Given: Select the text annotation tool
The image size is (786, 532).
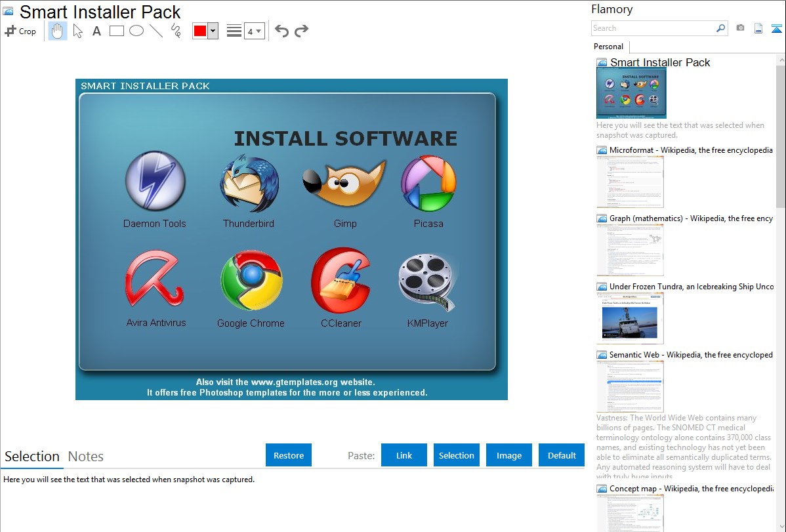Looking at the screenshot, I should coord(96,31).
